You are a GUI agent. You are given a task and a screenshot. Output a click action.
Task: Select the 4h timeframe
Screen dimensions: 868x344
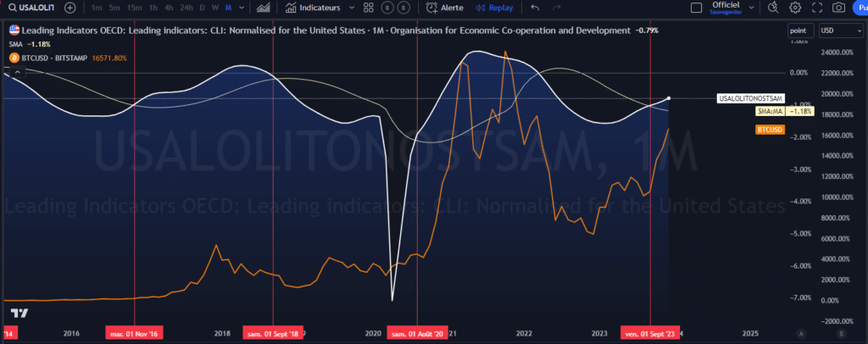[x=169, y=8]
